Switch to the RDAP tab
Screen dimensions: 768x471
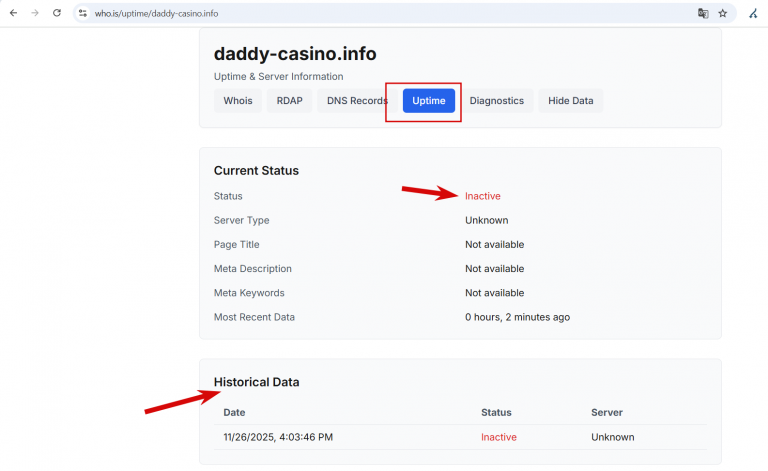(x=289, y=101)
